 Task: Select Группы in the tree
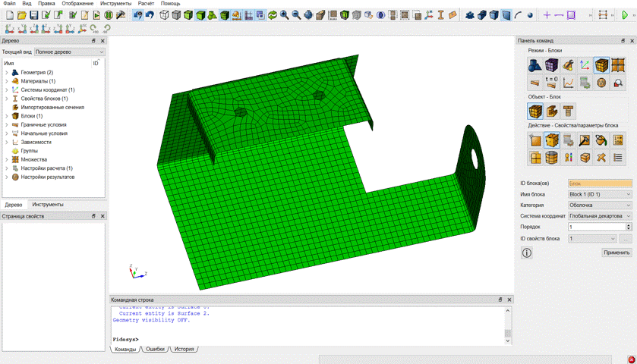click(30, 151)
